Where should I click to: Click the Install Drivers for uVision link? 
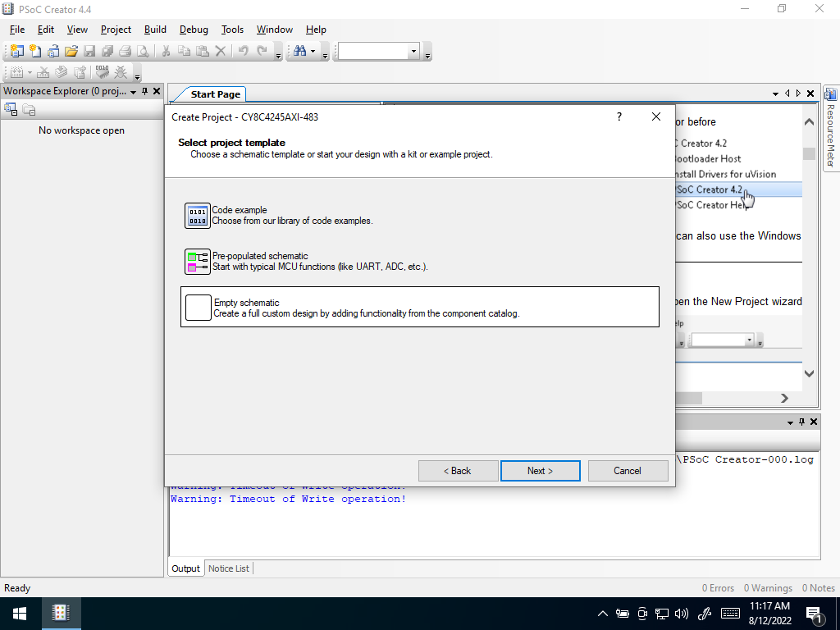725,174
